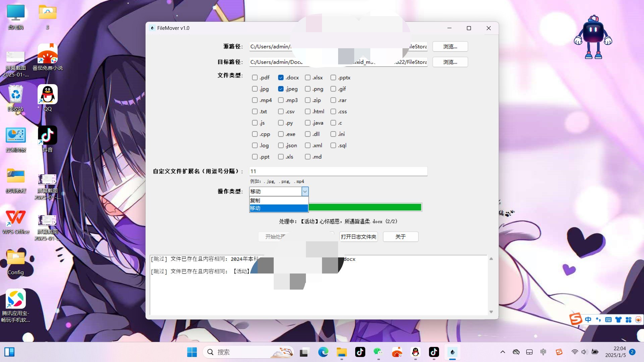Collapse the 操作类型 dropdown arrow
644x362 pixels.
tap(305, 191)
